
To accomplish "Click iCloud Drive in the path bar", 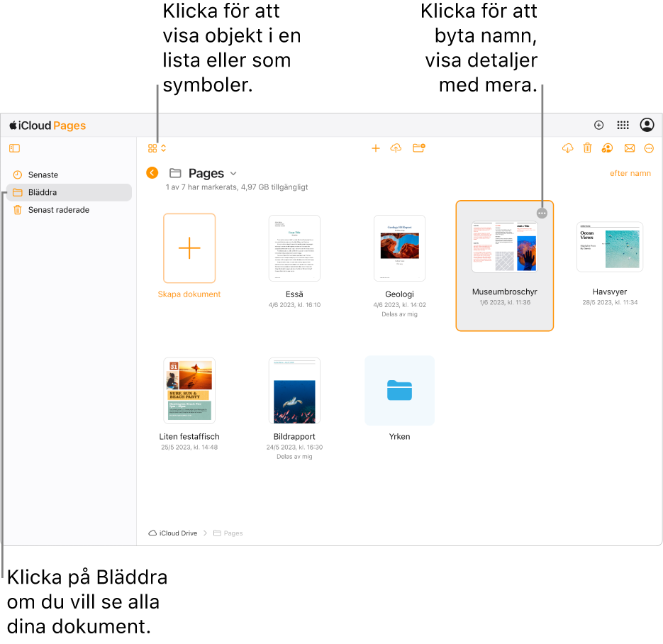I will tap(173, 533).
